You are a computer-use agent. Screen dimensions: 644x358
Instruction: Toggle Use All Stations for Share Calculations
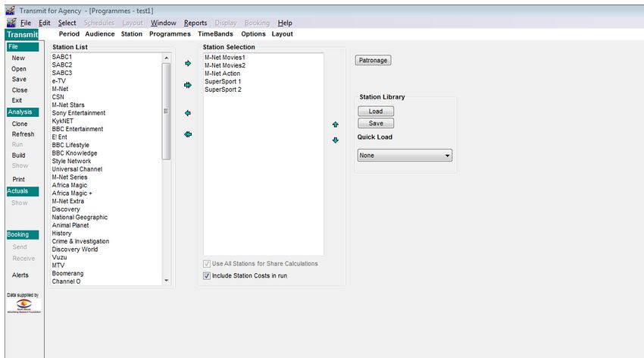pyautogui.click(x=207, y=264)
